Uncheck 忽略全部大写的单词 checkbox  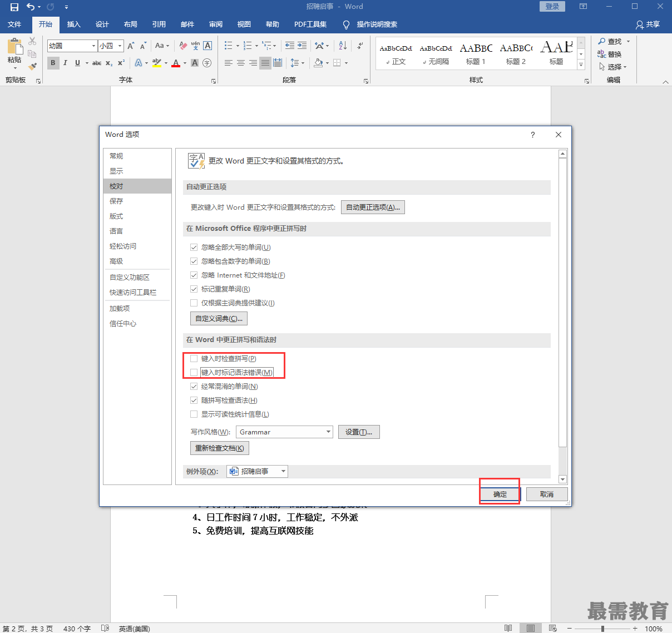click(x=194, y=247)
